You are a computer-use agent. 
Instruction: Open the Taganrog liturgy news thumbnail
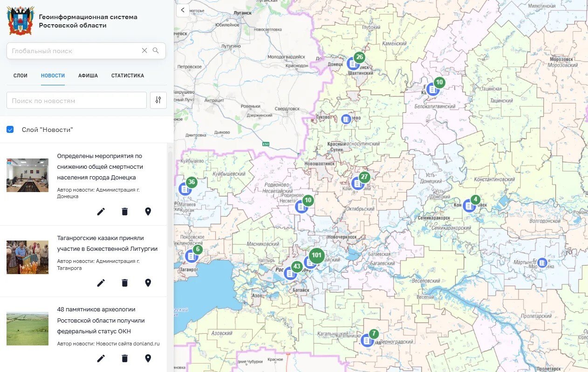(x=27, y=257)
